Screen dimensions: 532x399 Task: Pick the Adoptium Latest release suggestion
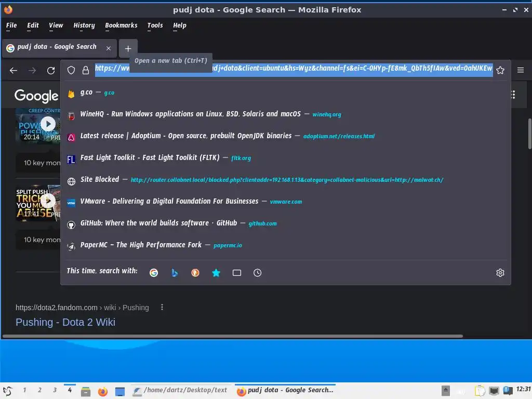tap(285, 136)
